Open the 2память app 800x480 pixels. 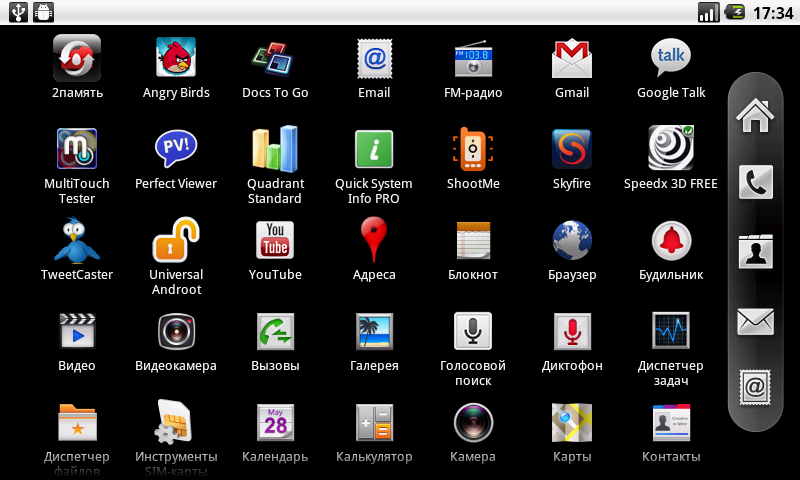pyautogui.click(x=77, y=58)
